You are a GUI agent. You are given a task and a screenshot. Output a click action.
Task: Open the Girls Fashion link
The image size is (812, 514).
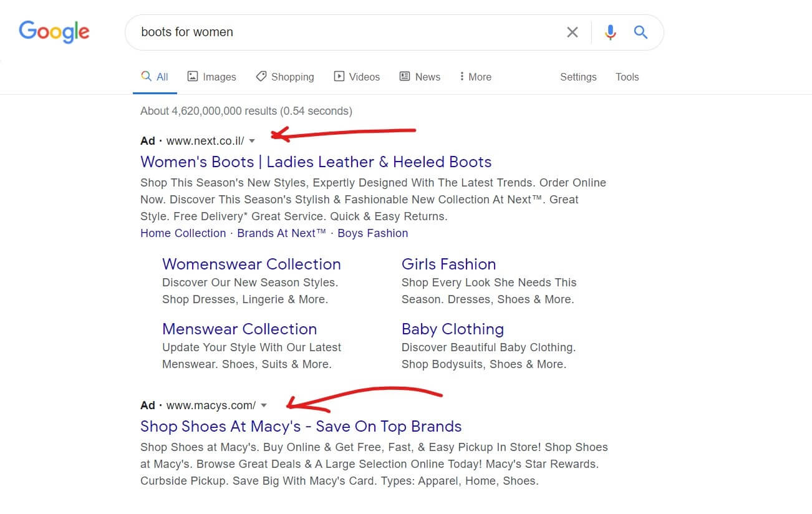[x=449, y=264]
